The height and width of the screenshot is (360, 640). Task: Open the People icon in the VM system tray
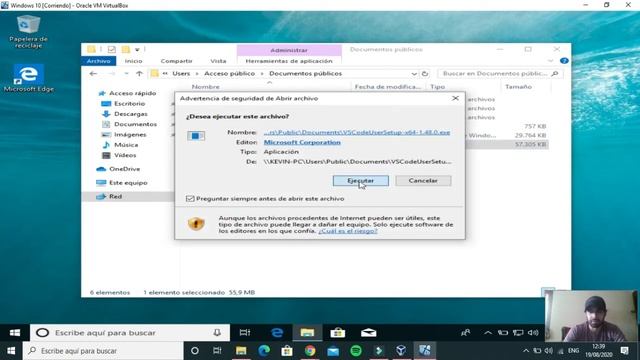tap(465, 333)
